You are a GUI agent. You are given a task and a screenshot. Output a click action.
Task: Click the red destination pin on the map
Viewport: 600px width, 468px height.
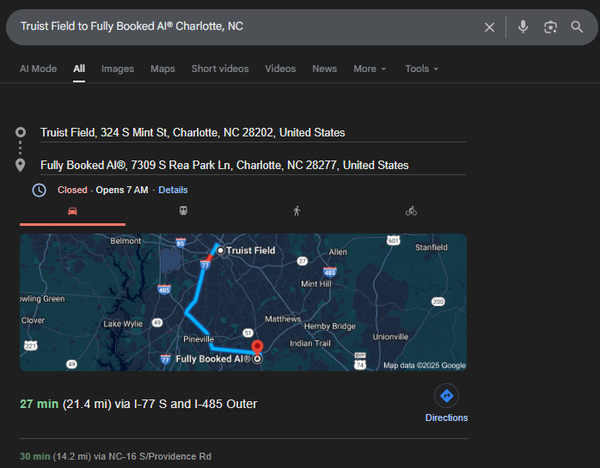tap(257, 347)
